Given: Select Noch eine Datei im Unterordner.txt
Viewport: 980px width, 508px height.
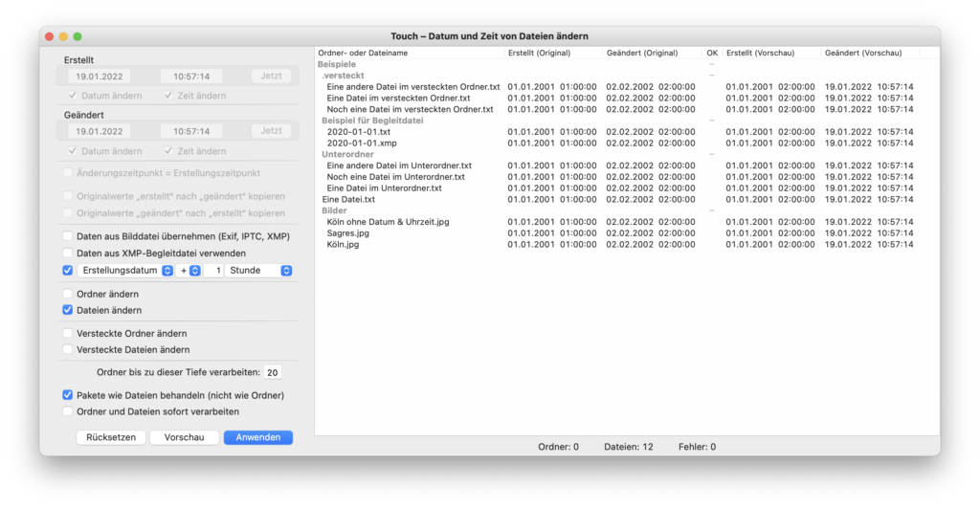Looking at the screenshot, I should point(628,177).
